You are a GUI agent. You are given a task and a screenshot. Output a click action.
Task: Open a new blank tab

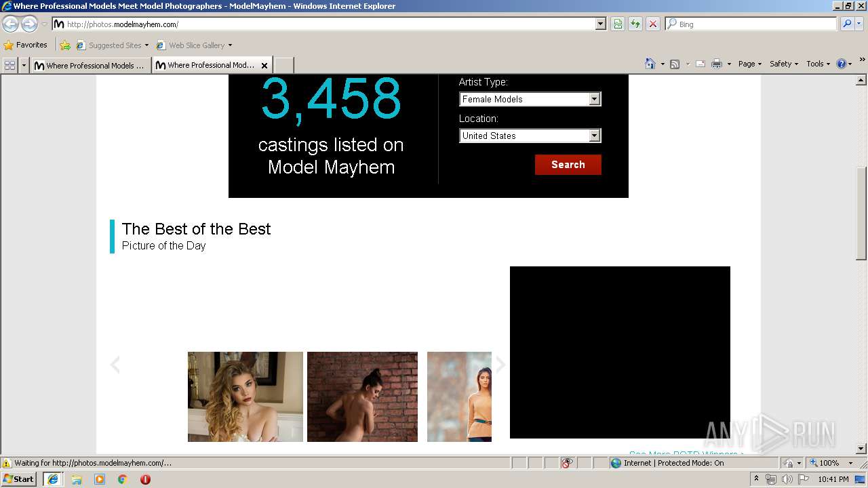click(x=283, y=66)
